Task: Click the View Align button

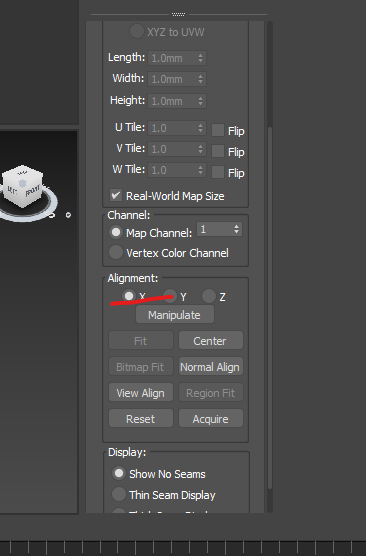Action: [141, 393]
